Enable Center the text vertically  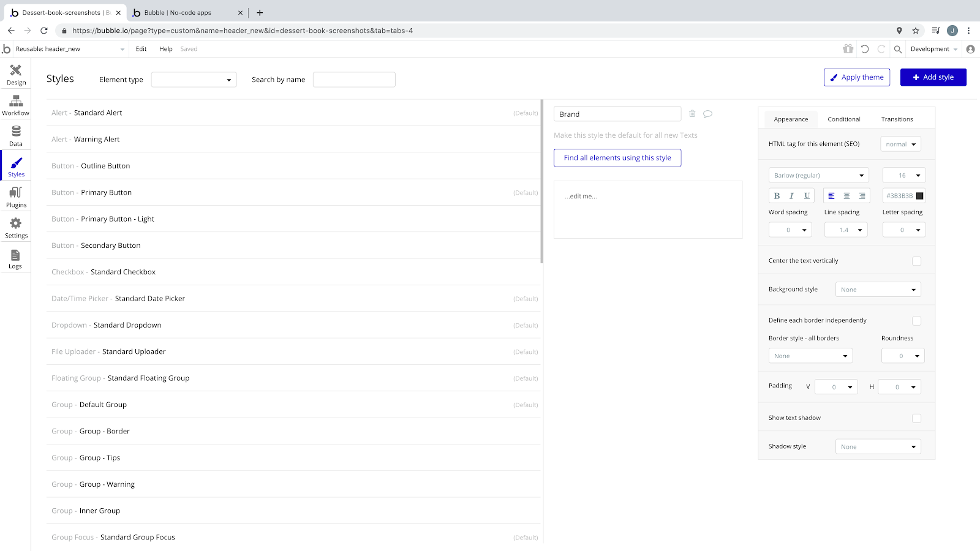pos(916,261)
